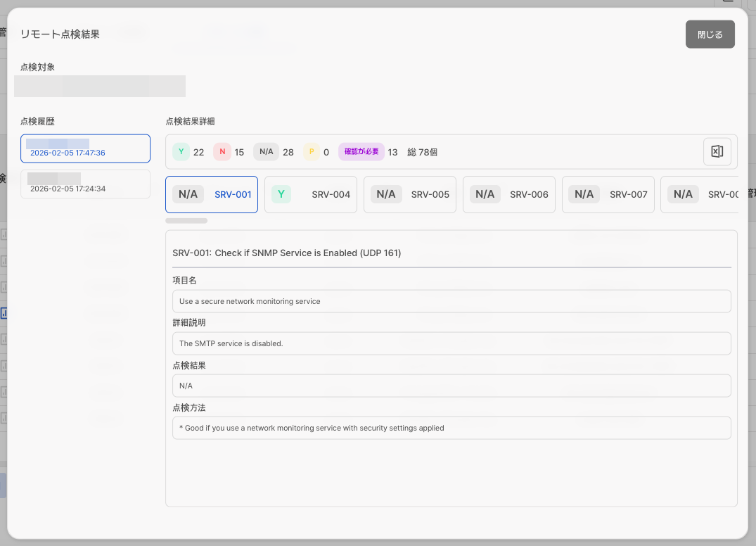Viewport: 756px width, 546px height.
Task: Click the yellow P status badge
Action: tap(312, 152)
